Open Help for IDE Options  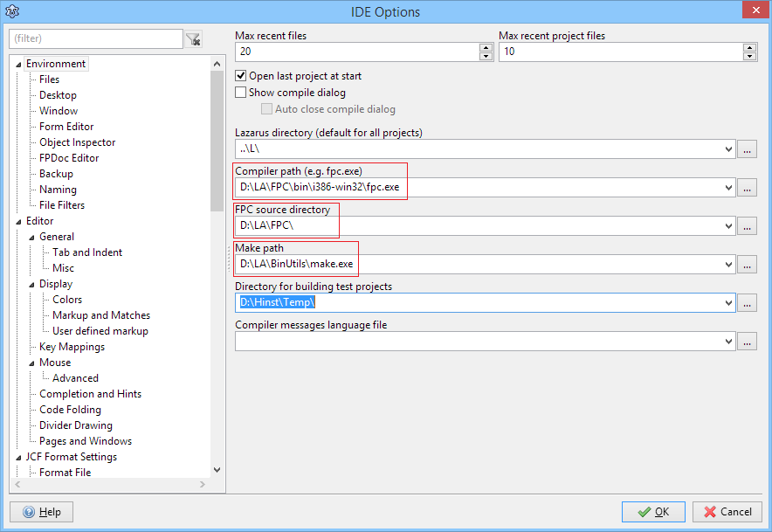tap(41, 512)
